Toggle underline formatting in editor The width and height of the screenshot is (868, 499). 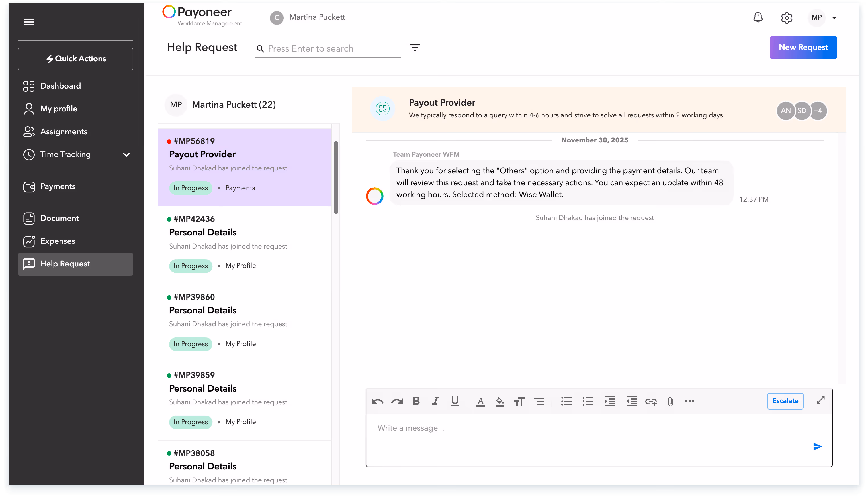[x=455, y=401]
